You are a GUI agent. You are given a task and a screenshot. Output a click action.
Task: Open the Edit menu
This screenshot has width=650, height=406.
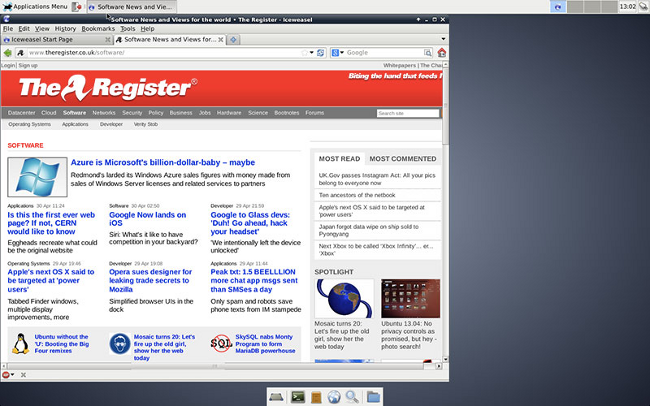24,29
